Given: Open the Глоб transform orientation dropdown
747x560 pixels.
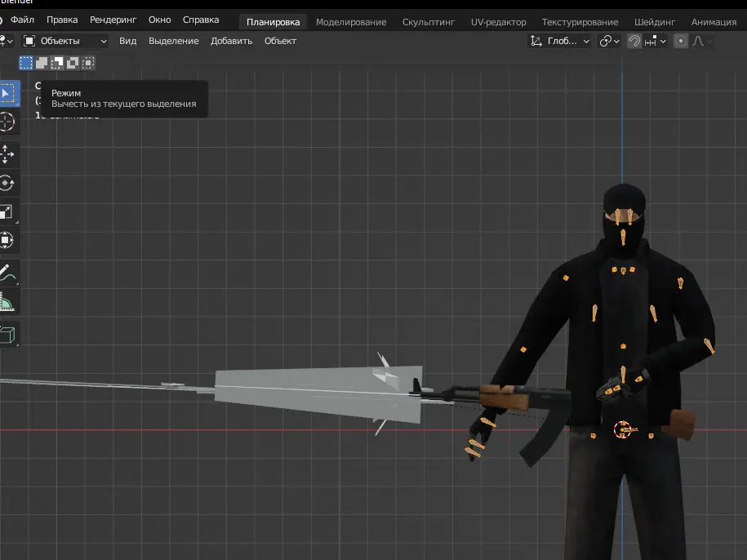Looking at the screenshot, I should [x=559, y=41].
